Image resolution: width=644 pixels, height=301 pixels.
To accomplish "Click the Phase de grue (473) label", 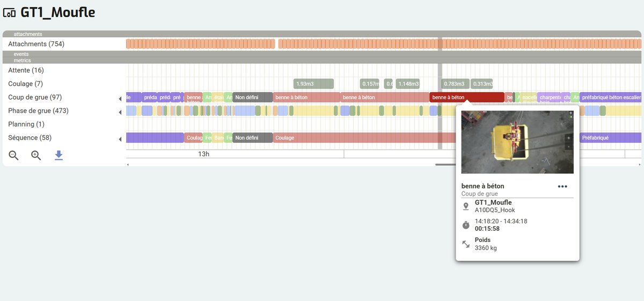I will [38, 111].
